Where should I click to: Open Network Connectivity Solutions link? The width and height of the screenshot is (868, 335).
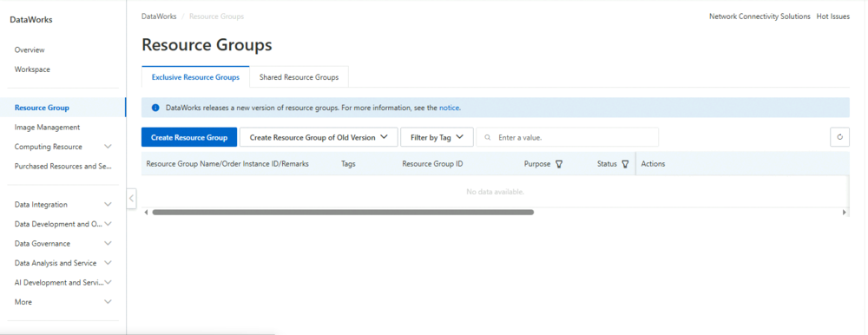point(759,16)
